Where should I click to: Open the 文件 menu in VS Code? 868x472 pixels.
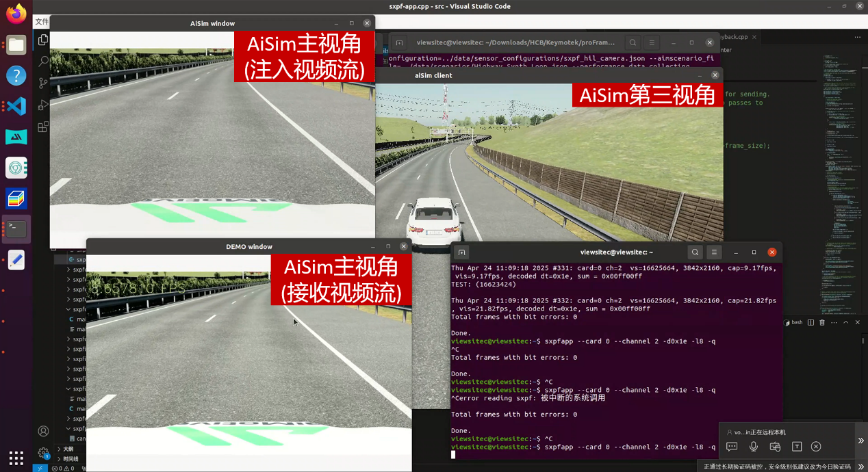pos(42,22)
